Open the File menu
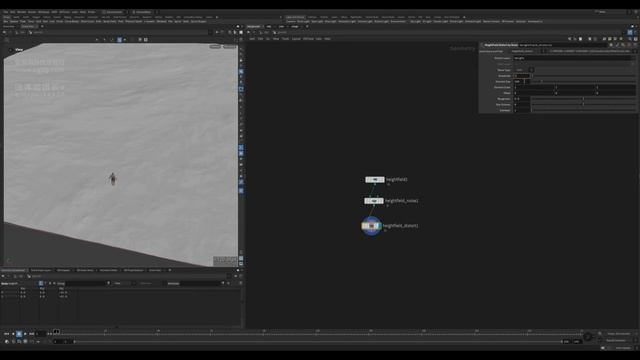Image resolution: width=640 pixels, height=360 pixels. pos(6,12)
